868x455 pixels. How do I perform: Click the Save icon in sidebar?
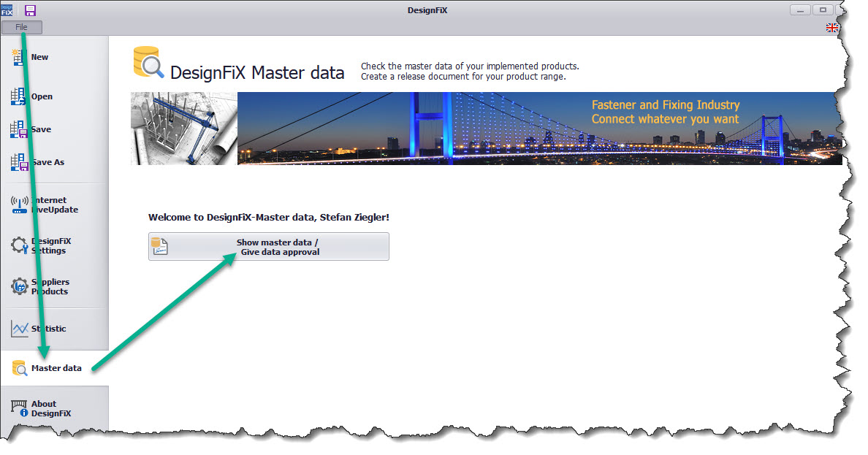[18, 129]
